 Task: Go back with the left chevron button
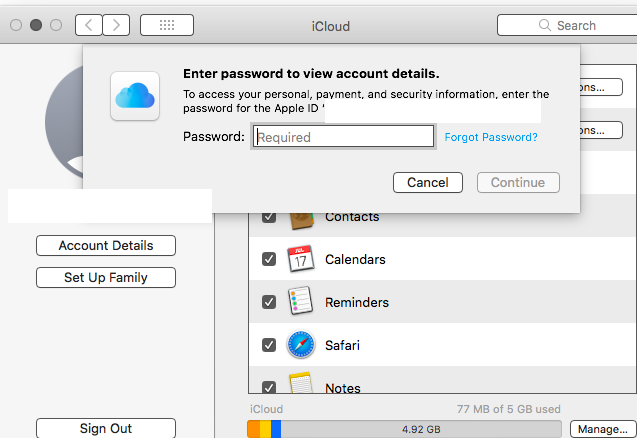(89, 25)
